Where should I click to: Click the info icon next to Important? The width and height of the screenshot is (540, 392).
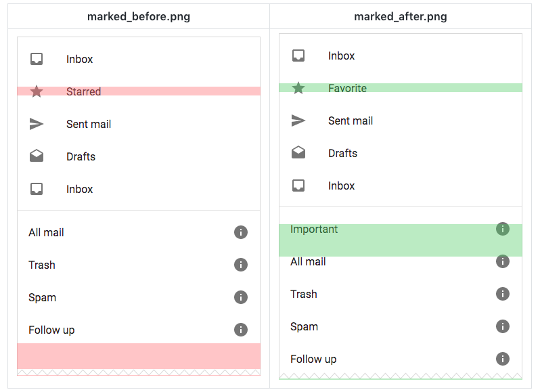(502, 229)
